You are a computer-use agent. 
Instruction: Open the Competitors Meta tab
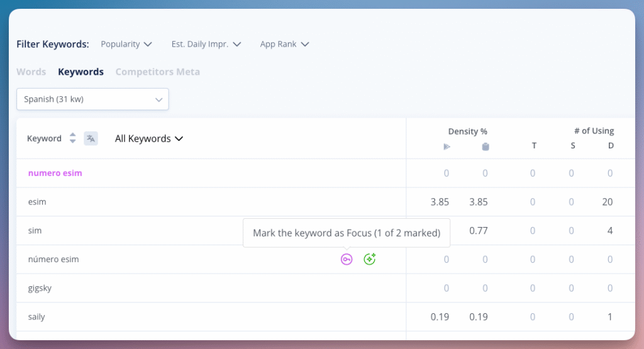(x=157, y=72)
